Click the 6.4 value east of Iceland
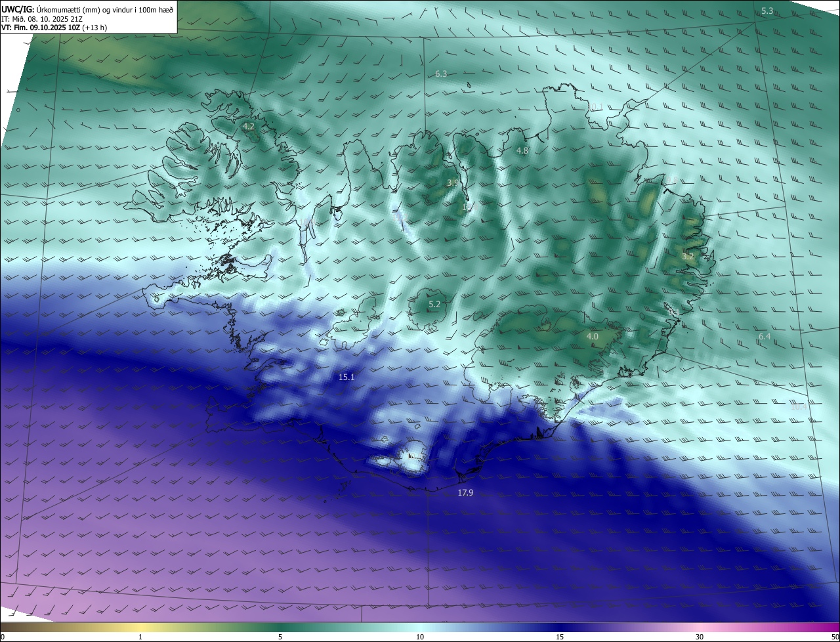 (x=765, y=337)
